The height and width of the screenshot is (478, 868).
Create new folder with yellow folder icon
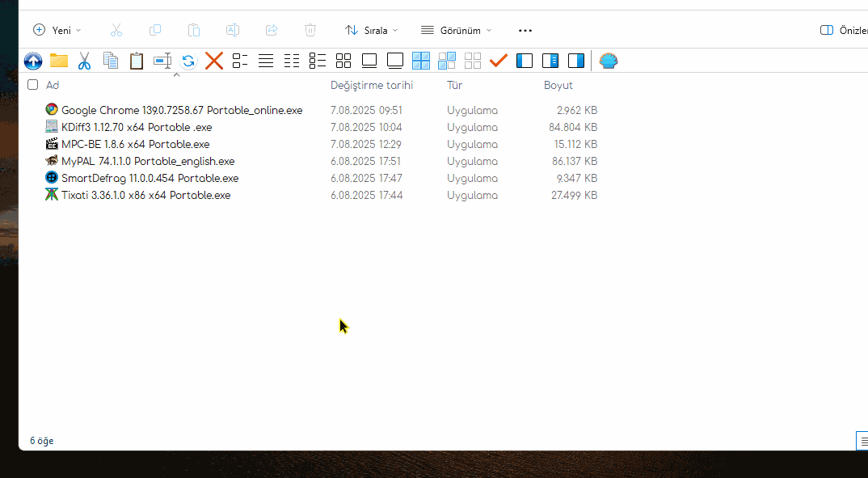pyautogui.click(x=59, y=61)
